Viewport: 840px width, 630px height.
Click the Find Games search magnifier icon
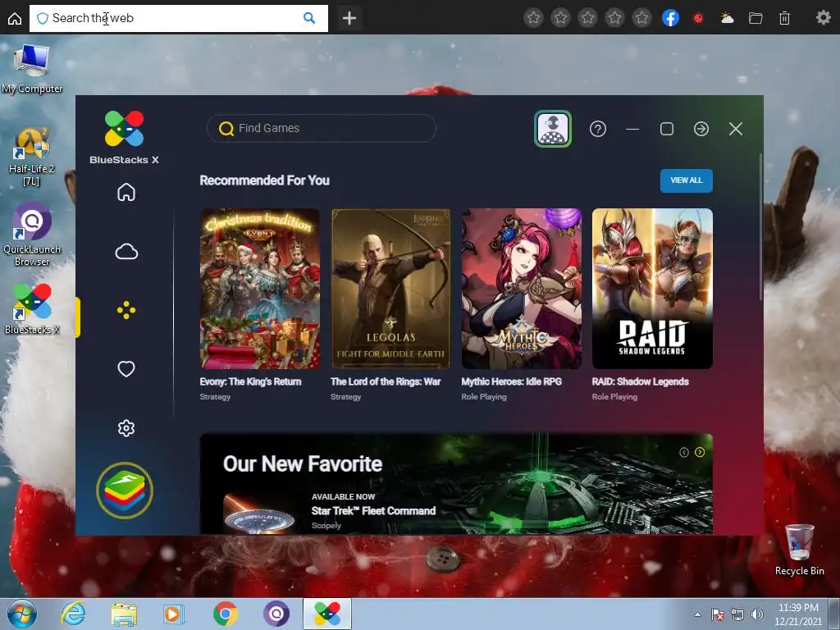(226, 129)
